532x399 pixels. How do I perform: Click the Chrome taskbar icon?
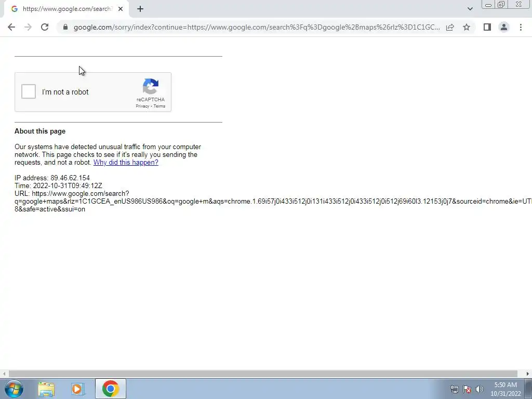point(110,389)
